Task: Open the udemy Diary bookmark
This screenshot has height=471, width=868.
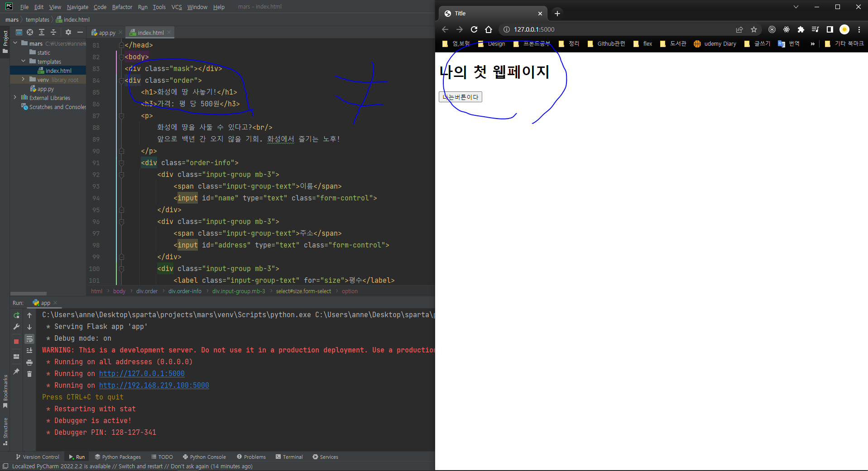Action: pos(715,44)
